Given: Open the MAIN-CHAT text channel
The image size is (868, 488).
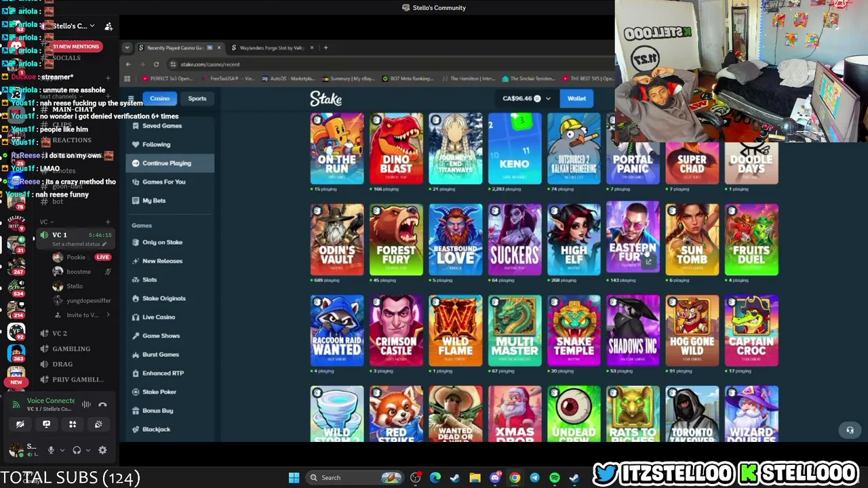Looking at the screenshot, I should pos(73,109).
